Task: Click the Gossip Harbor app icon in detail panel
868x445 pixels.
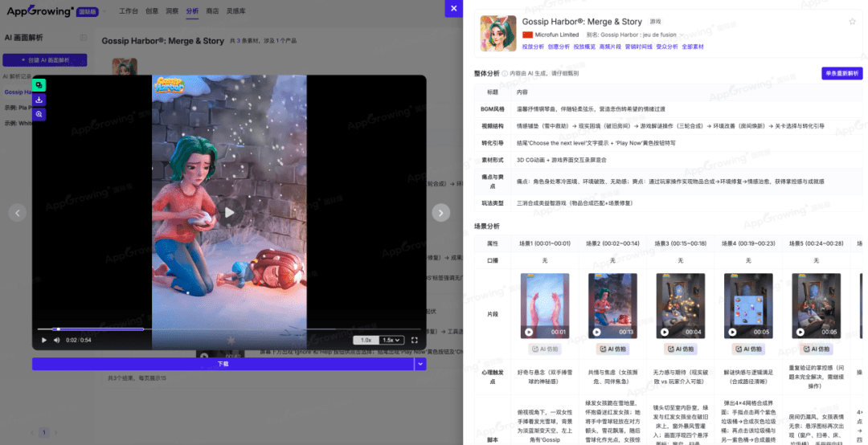Action: click(x=498, y=33)
